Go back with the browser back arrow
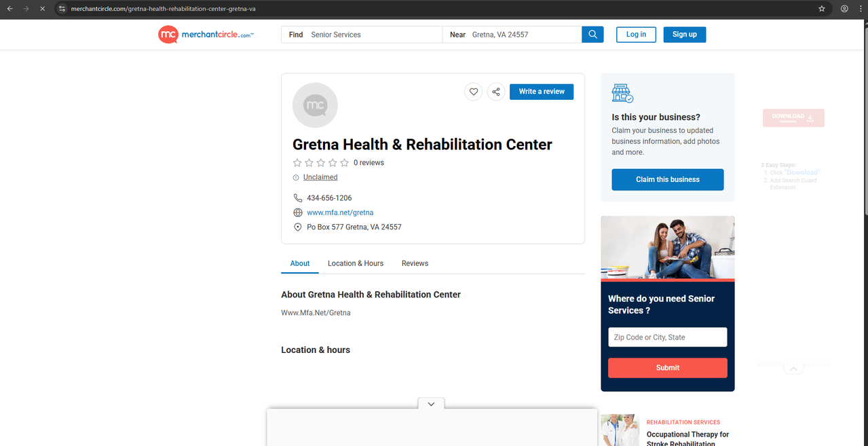 tap(10, 9)
